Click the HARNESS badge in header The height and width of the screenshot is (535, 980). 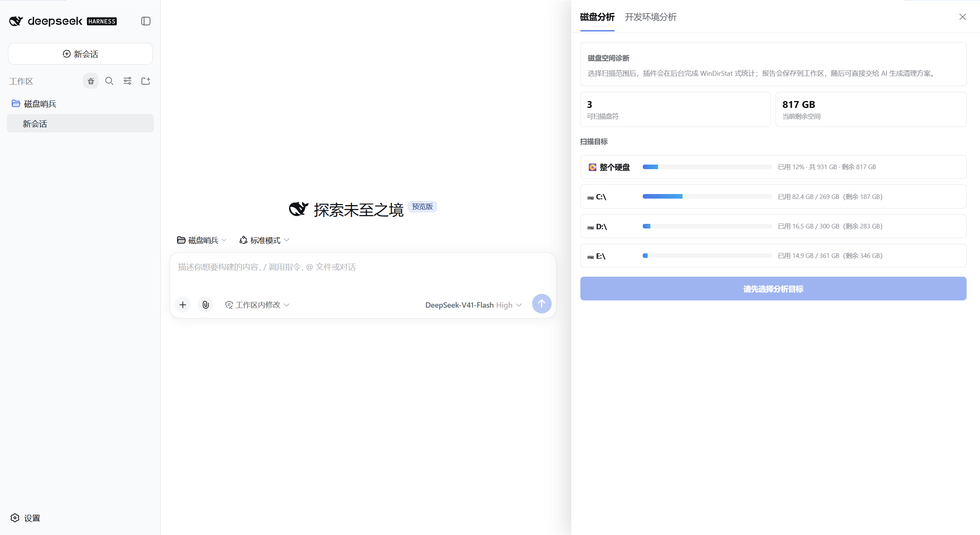tap(102, 21)
